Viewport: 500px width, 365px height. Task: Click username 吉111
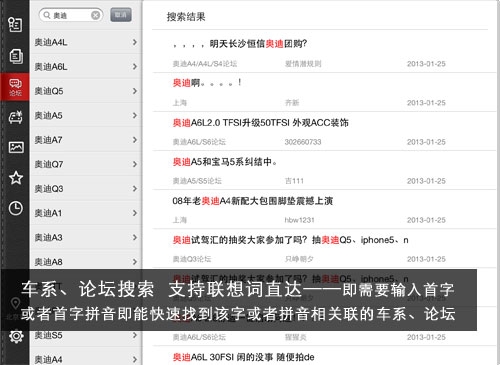click(294, 181)
